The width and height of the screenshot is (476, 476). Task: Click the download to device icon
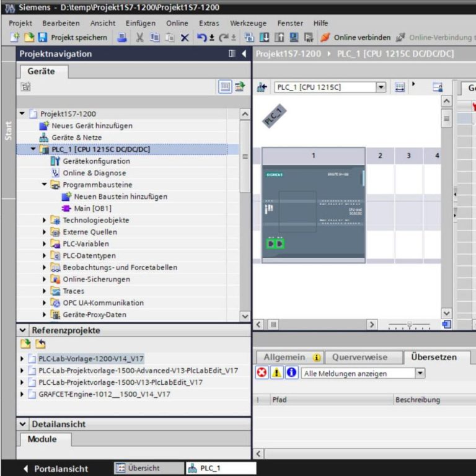pos(264,37)
